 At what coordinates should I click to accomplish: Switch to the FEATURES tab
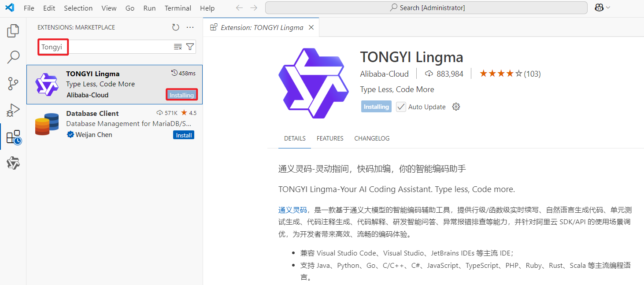(x=330, y=138)
